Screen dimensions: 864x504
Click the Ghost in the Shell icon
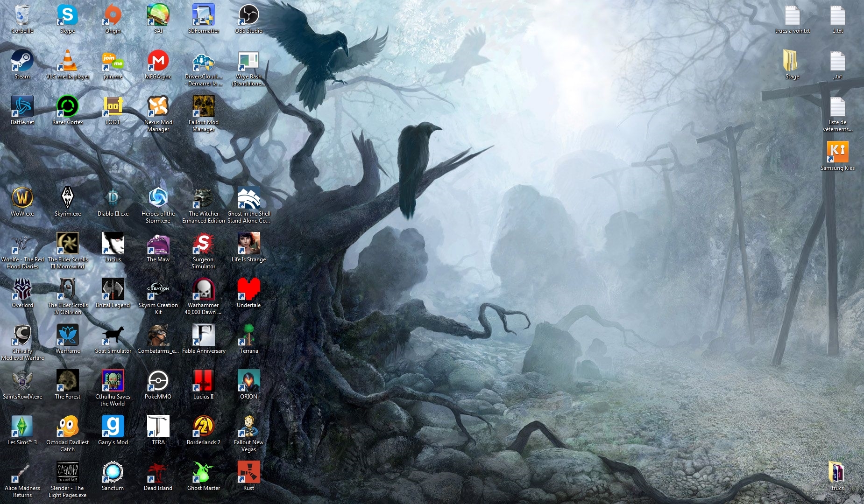[x=248, y=198]
